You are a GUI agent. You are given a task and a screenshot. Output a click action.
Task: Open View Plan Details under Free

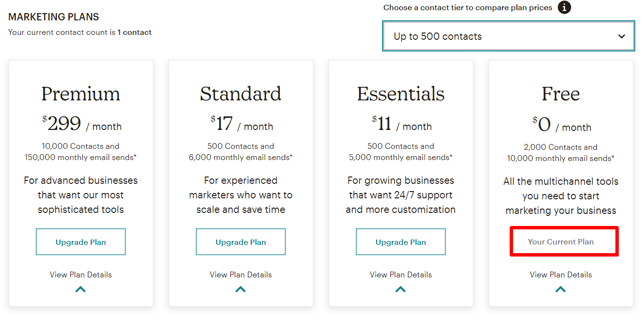[561, 274]
